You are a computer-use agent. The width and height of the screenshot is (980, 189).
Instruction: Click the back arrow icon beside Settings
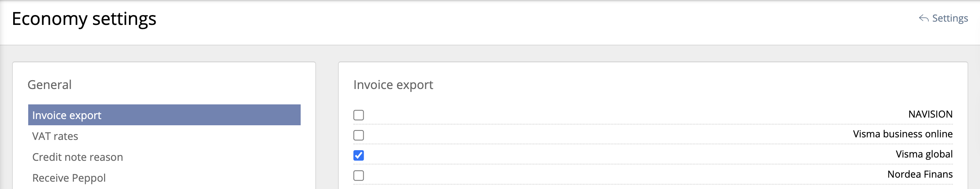[x=923, y=18]
